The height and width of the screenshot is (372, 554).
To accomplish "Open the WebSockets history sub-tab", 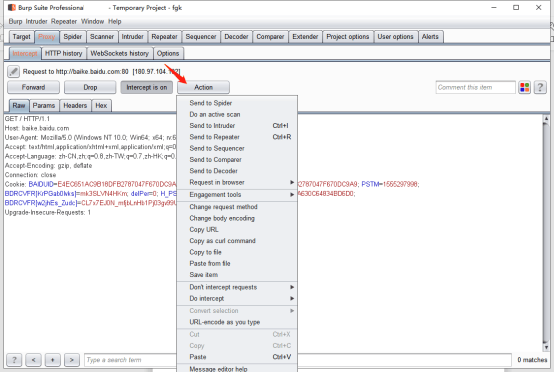I will 119,53.
